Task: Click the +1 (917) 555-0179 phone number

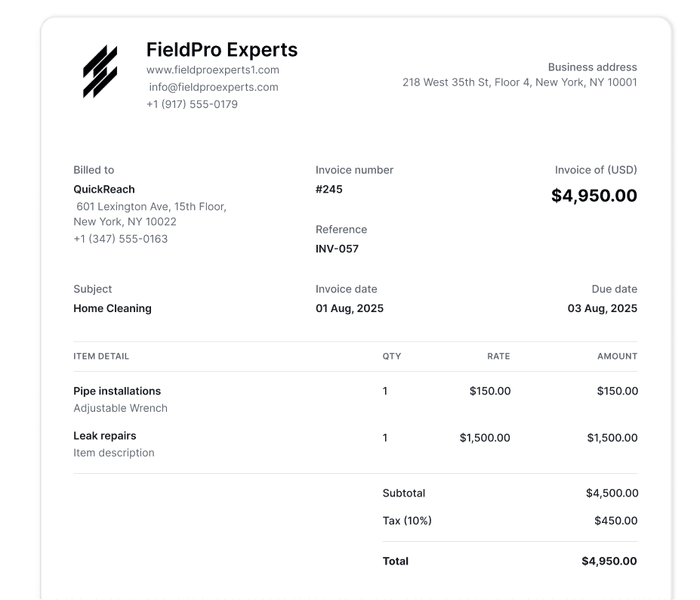Action: click(x=192, y=104)
